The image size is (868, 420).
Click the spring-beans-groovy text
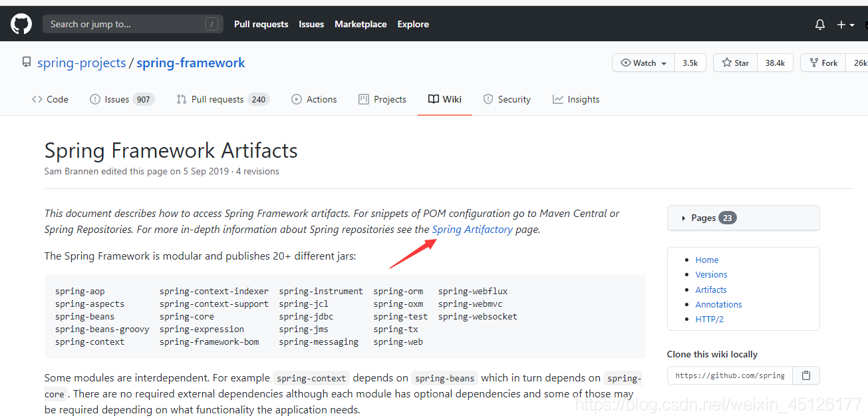pos(102,329)
